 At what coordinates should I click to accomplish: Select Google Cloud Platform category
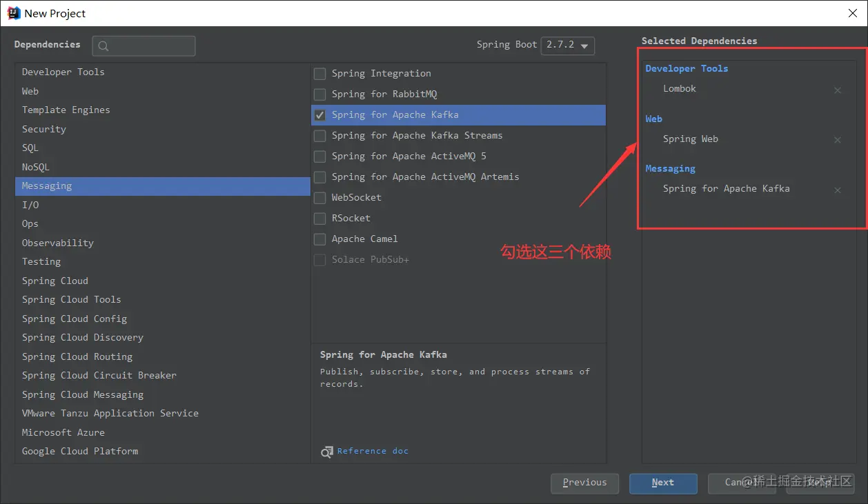pos(163,451)
